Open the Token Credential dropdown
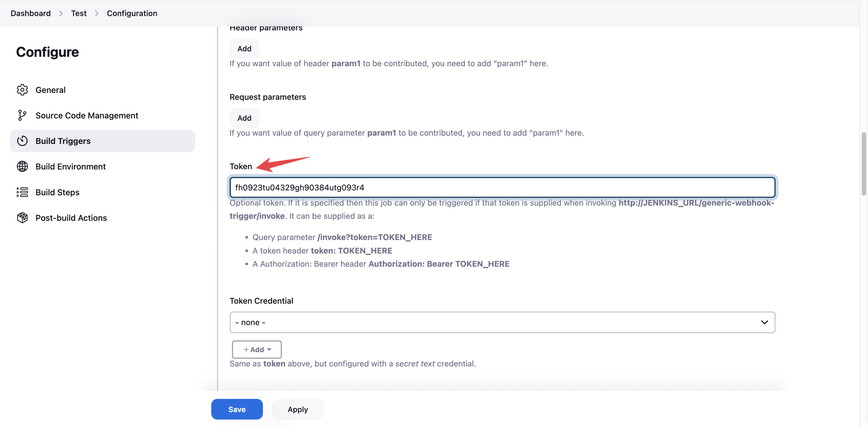This screenshot has width=868, height=427. [x=502, y=322]
